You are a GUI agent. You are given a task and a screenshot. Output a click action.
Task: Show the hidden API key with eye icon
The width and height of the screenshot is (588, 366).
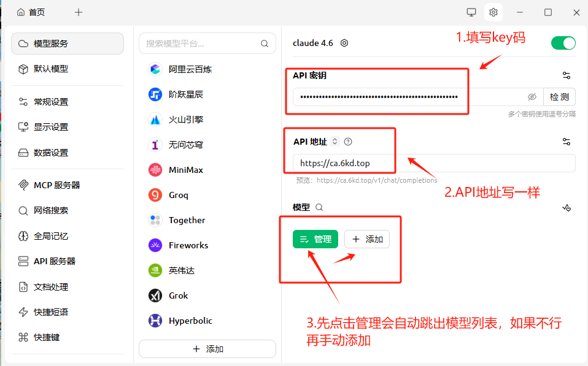tap(532, 97)
